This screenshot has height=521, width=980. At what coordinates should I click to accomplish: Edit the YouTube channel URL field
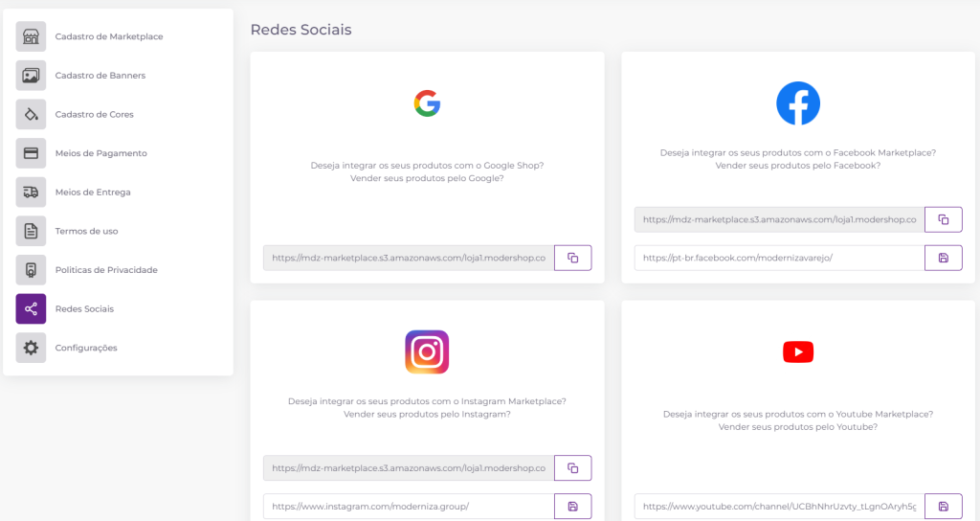point(779,507)
